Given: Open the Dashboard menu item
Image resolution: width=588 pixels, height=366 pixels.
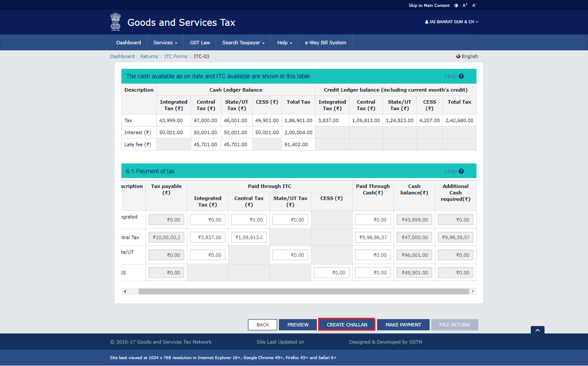Looking at the screenshot, I should (129, 43).
